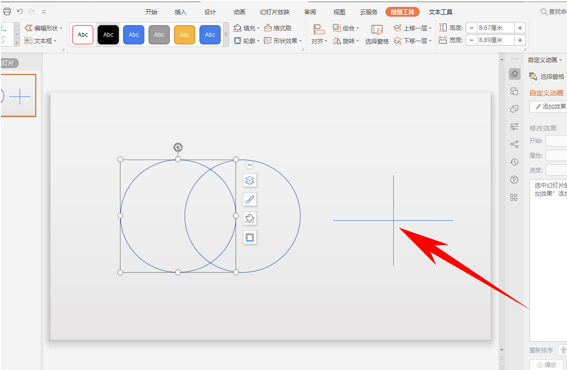Open the 开始 ribbon tab
Viewport: 567px width, 370px height.
pyautogui.click(x=151, y=12)
